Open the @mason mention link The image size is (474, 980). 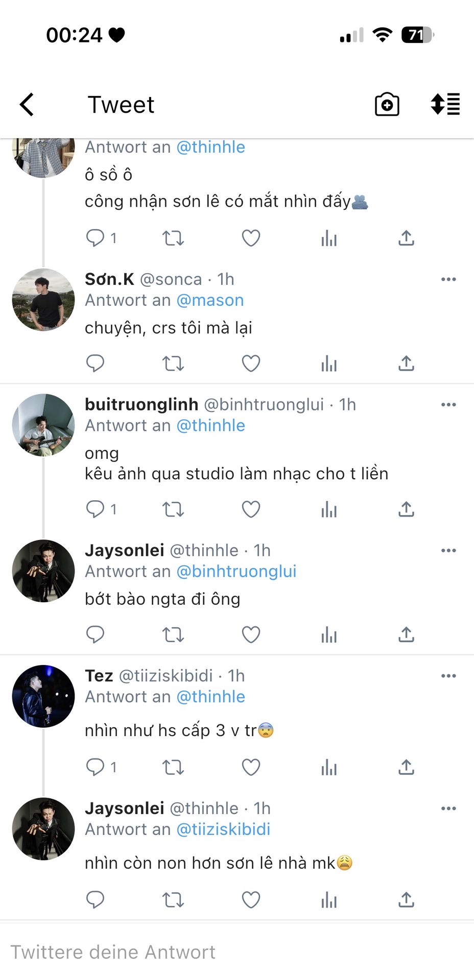pyautogui.click(x=210, y=300)
